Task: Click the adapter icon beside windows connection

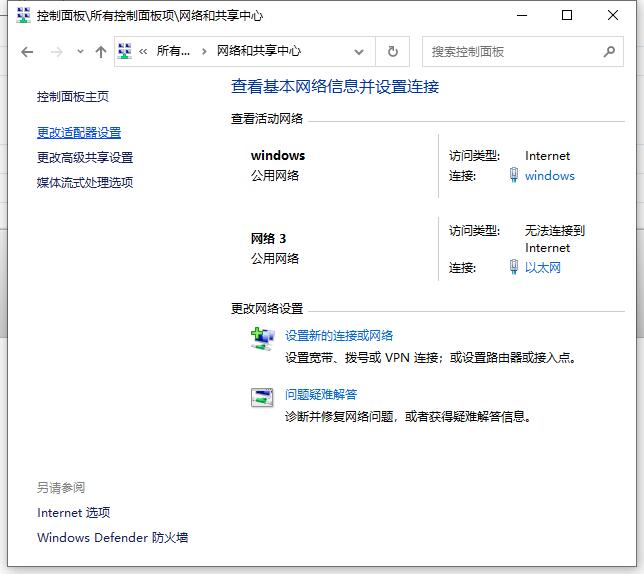Action: (x=513, y=175)
